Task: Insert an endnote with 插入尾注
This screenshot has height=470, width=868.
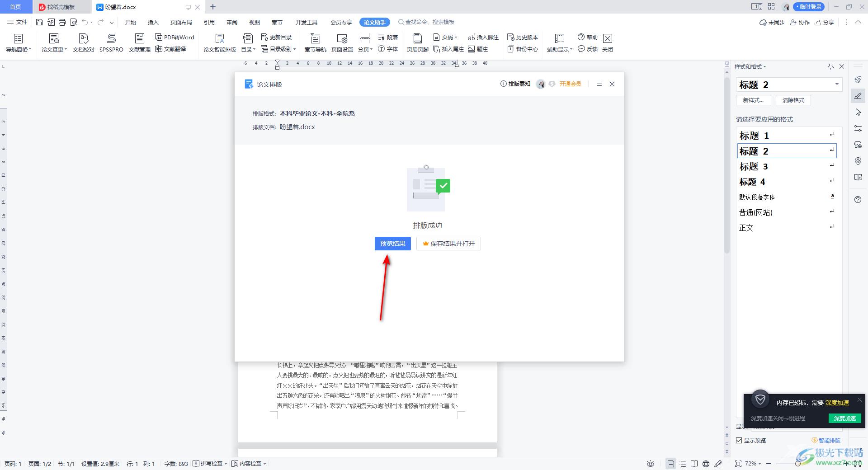Action: tap(448, 49)
